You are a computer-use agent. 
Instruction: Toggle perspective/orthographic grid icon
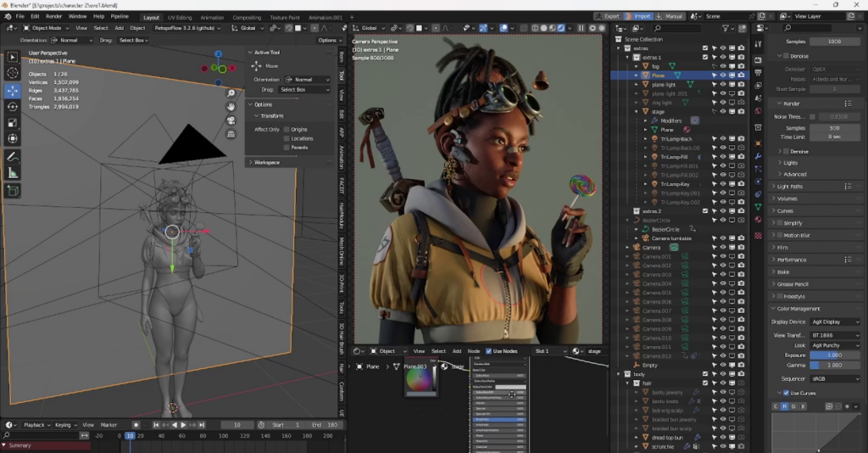tap(231, 134)
